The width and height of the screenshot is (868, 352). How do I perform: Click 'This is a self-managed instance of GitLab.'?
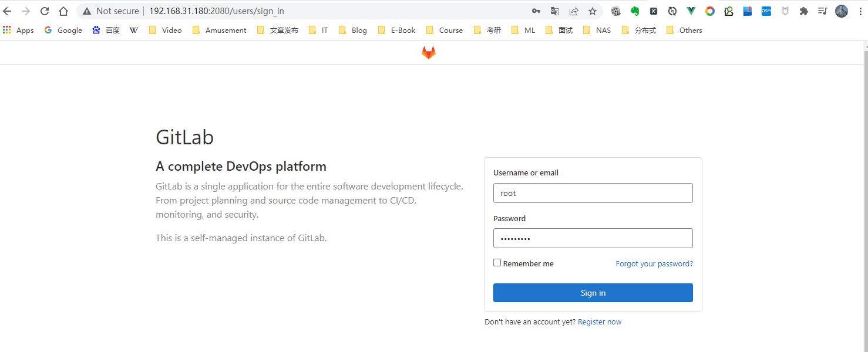[x=241, y=238]
